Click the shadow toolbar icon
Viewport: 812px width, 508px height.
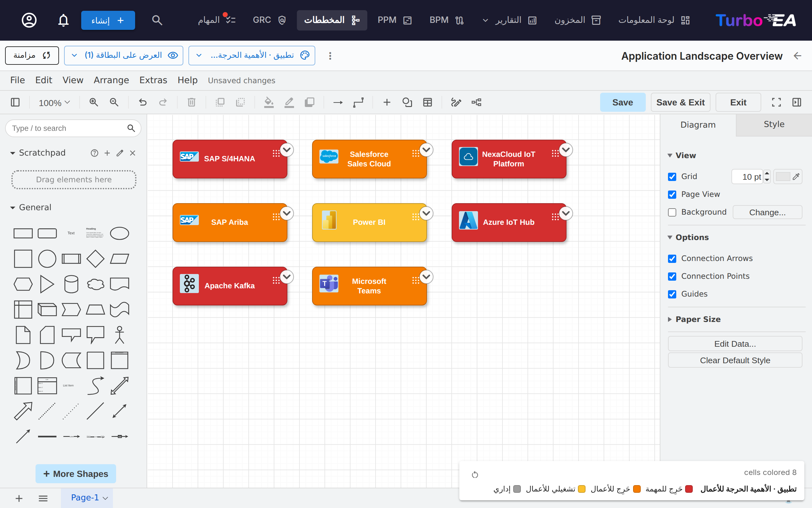(x=309, y=102)
